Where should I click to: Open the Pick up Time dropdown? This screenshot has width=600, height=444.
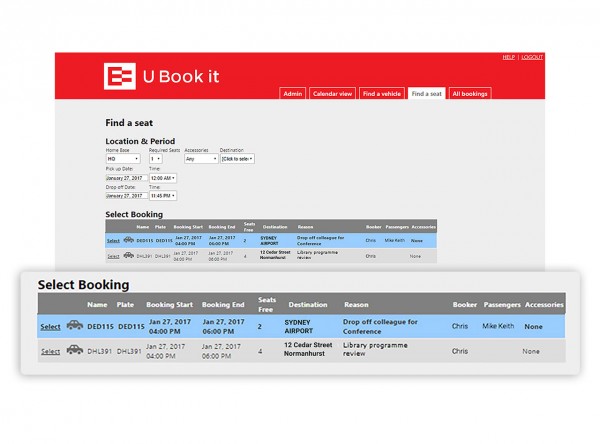tap(163, 178)
